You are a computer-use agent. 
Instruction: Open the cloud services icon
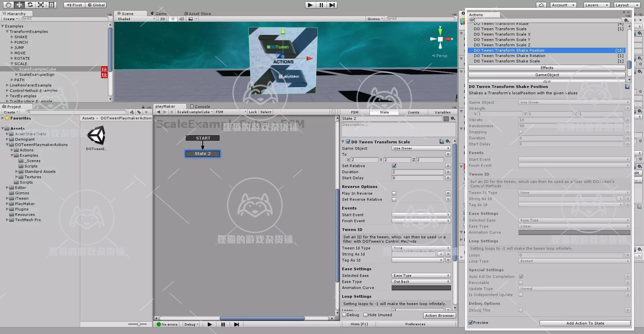[x=541, y=5]
